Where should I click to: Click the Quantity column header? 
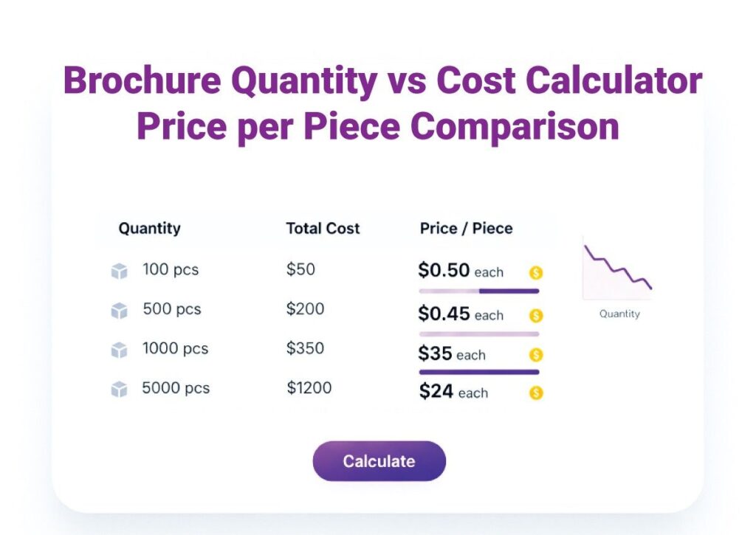pyautogui.click(x=149, y=229)
